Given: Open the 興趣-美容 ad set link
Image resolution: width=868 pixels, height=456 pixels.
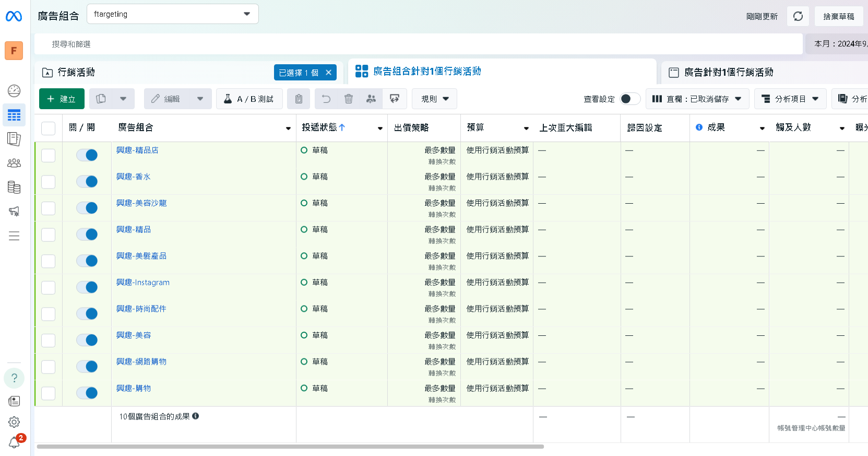Looking at the screenshot, I should click(x=134, y=335).
